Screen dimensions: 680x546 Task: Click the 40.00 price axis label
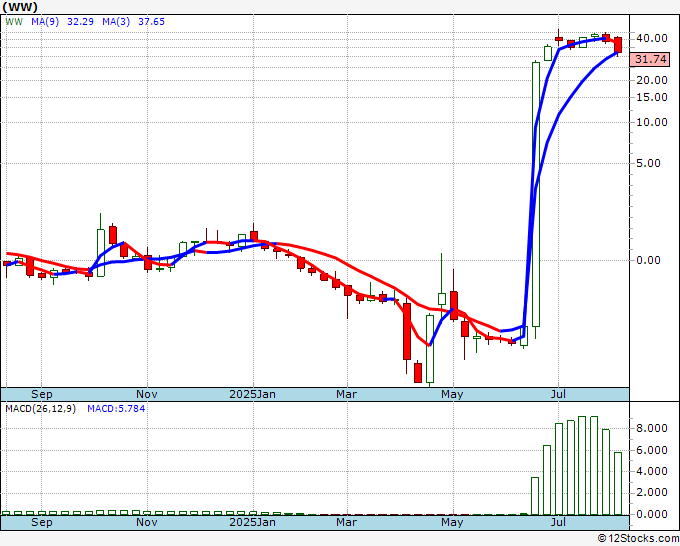point(651,38)
